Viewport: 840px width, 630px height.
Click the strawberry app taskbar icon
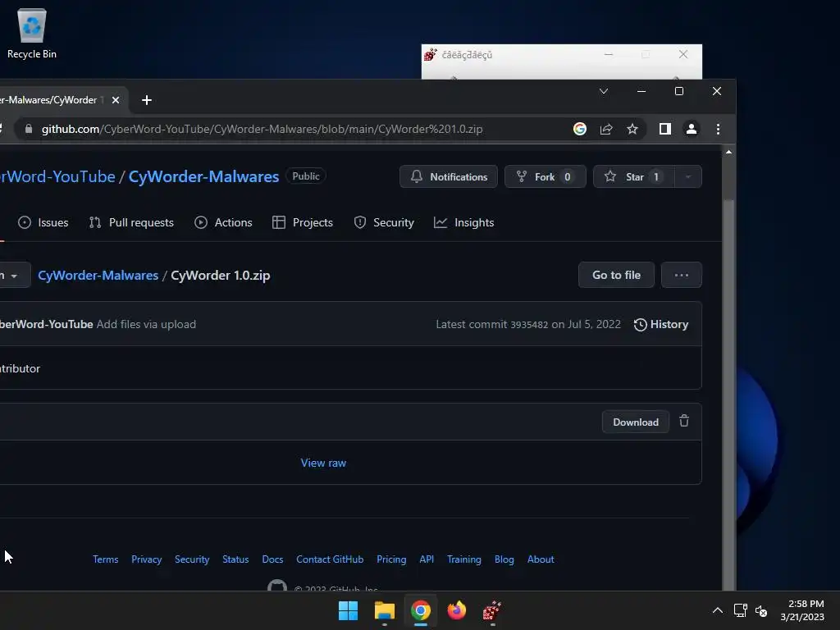point(492,610)
